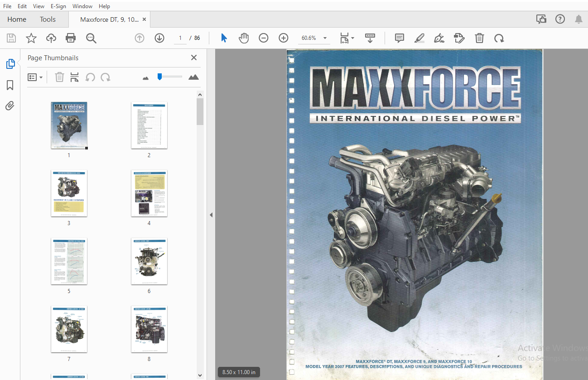This screenshot has height=380, width=588.
Task: Print the document
Action: pos(71,38)
